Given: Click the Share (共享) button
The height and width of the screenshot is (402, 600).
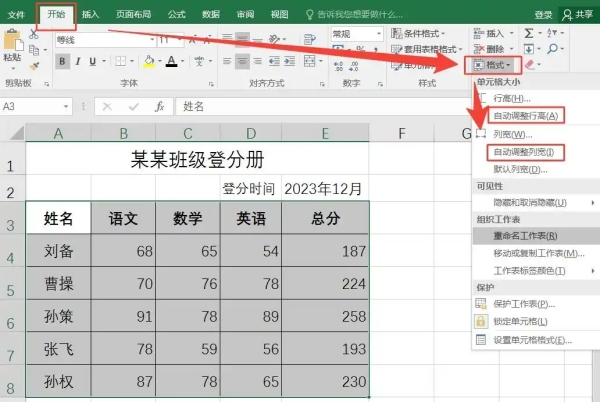Looking at the screenshot, I should point(579,14).
